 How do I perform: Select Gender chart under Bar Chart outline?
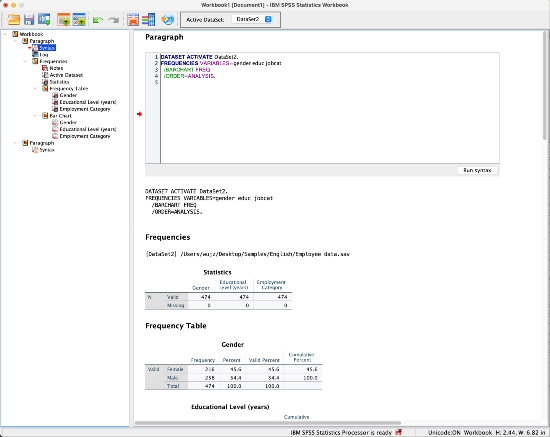click(64, 122)
